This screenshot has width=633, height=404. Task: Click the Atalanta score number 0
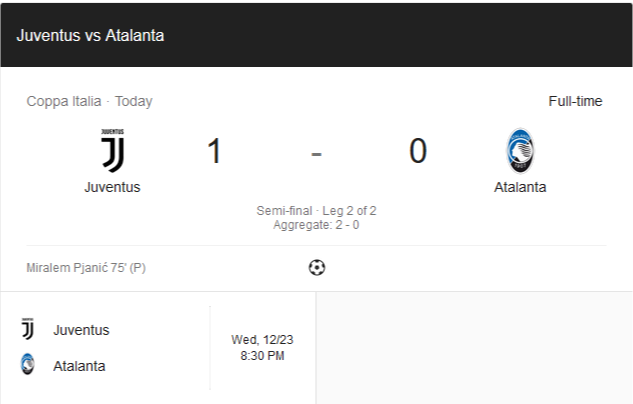click(418, 151)
